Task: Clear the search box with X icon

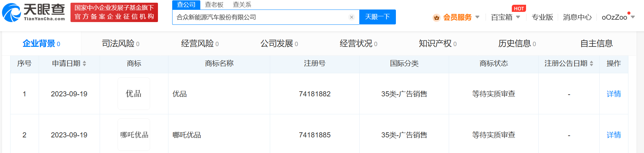Action: pos(351,17)
